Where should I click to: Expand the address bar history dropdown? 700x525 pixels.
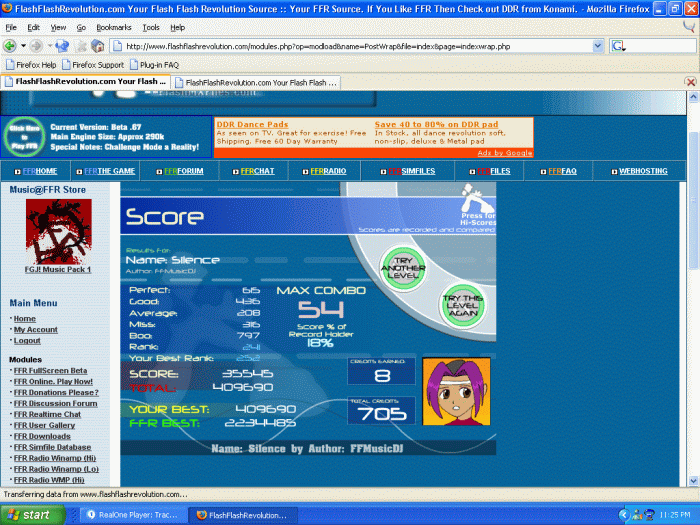(598, 46)
